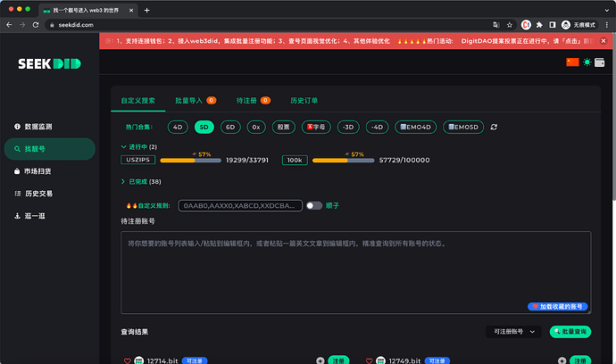Switch language via the China flag icon
The width and height of the screenshot is (616, 364).
[x=572, y=62]
